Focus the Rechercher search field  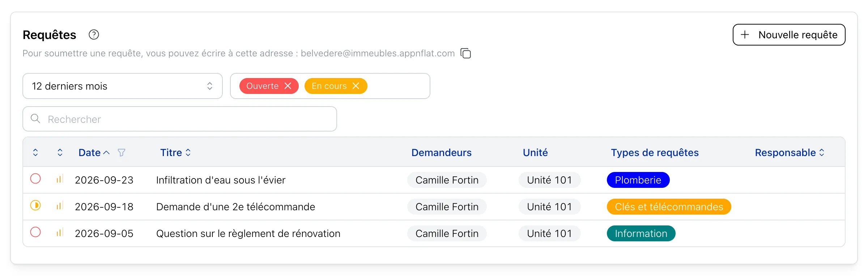point(180,119)
